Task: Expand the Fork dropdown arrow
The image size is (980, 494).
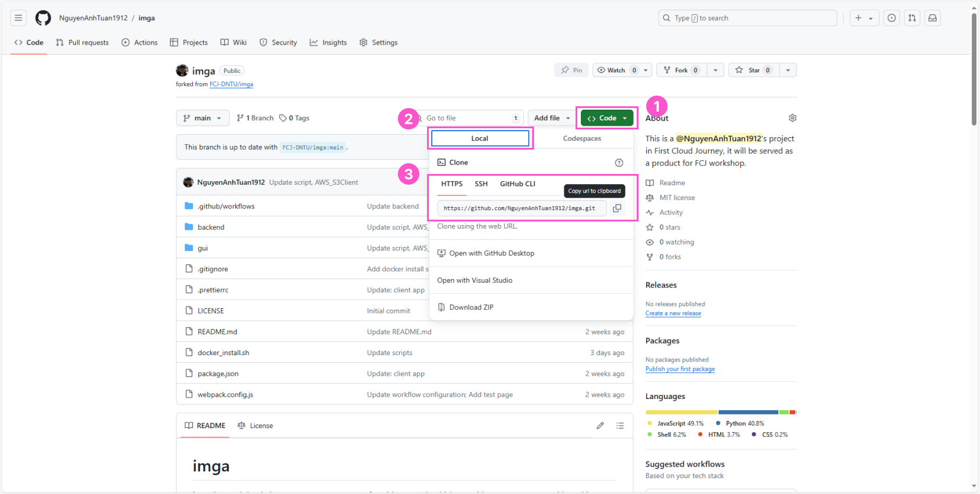Action: click(x=716, y=70)
